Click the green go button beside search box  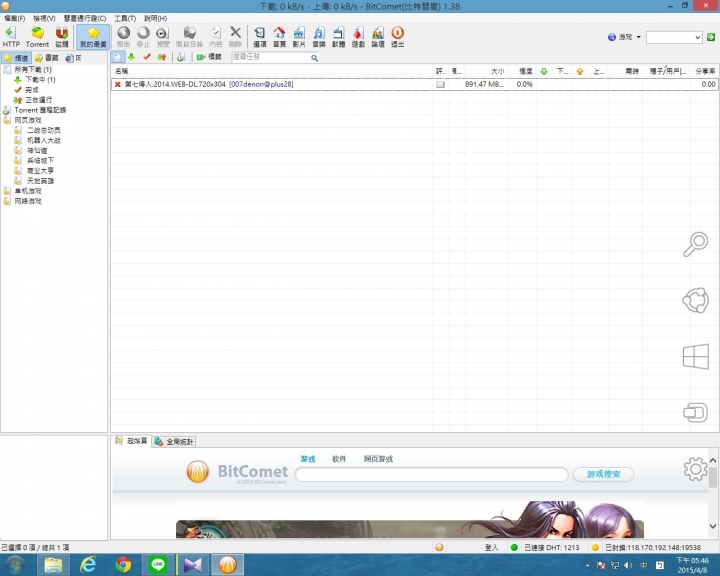[711, 37]
